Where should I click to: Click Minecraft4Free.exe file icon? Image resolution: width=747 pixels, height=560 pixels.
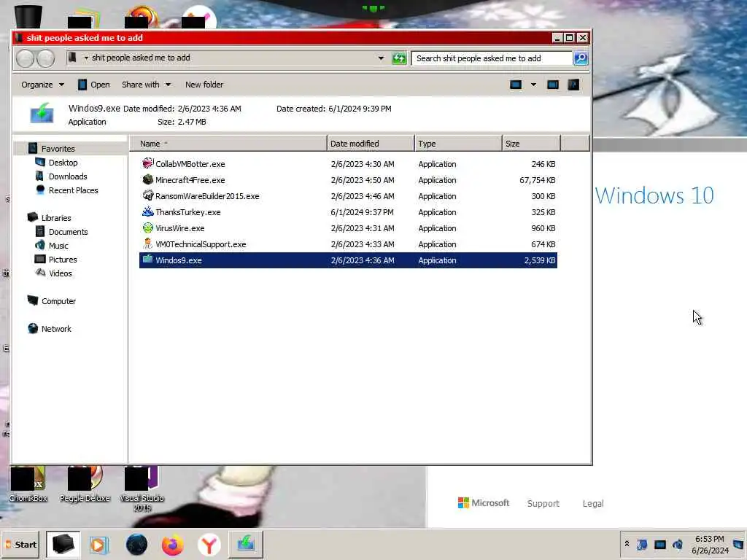coord(147,179)
